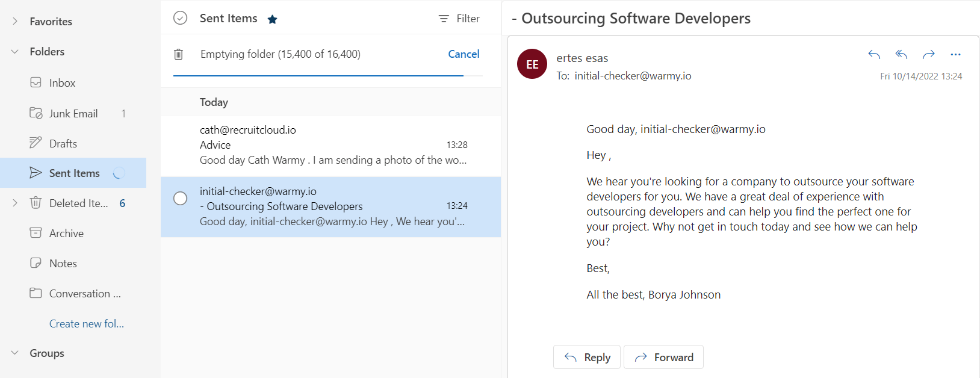The image size is (980, 378).
Task: Click the emptying folder progress bar
Action: click(328, 76)
